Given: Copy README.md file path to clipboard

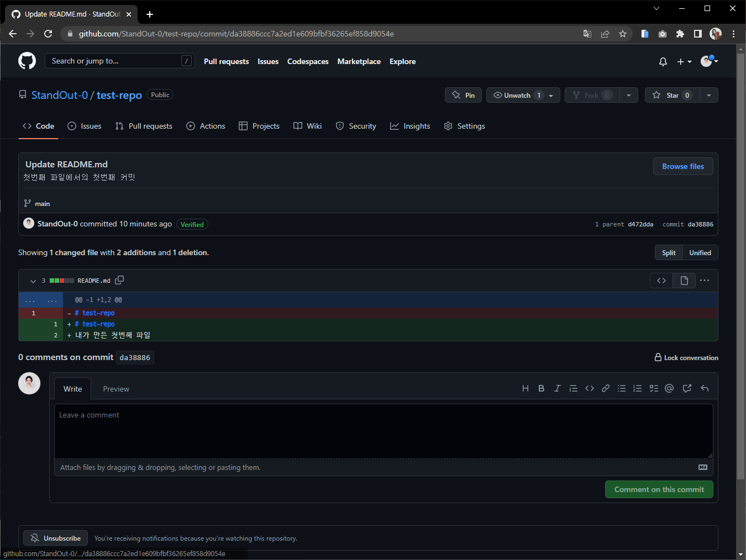Looking at the screenshot, I should (x=119, y=280).
